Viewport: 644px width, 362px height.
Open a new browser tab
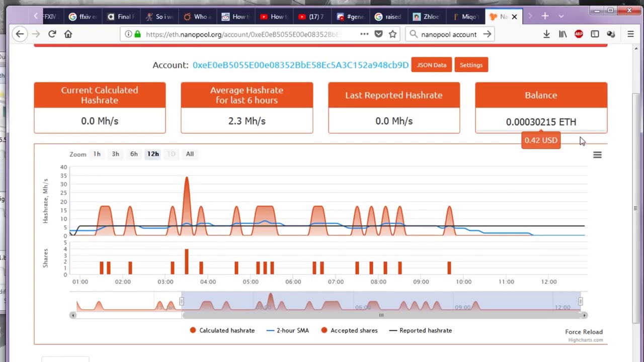coord(545,17)
